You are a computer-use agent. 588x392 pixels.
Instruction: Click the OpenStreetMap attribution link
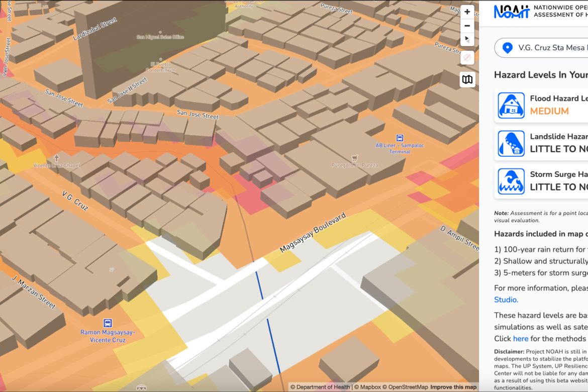[x=405, y=387]
